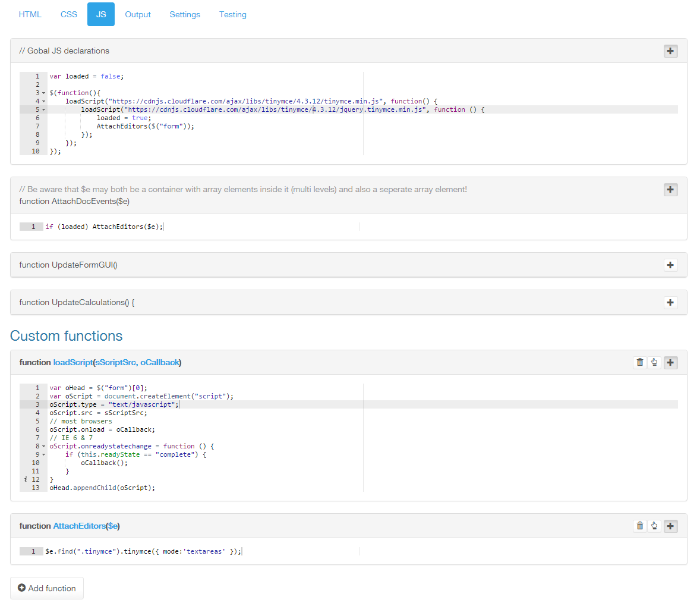Toggle the AttachEditors function plus button
Screen dimensions: 700x606
[670, 526]
